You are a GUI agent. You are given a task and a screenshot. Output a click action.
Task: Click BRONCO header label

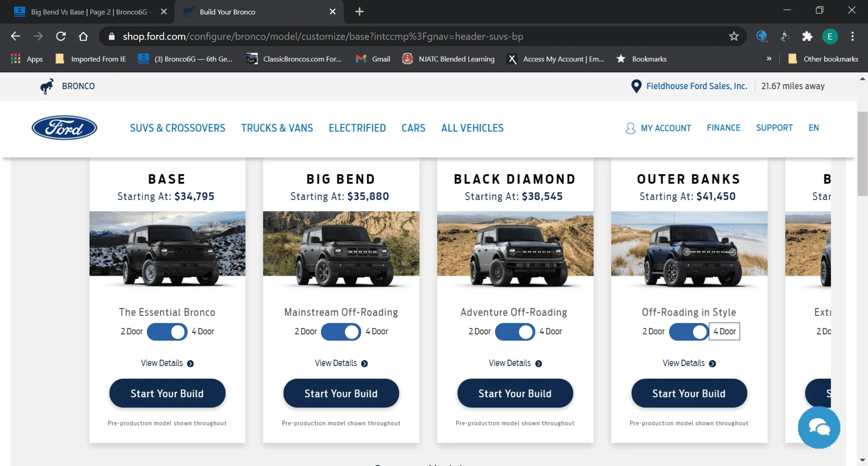pos(78,86)
